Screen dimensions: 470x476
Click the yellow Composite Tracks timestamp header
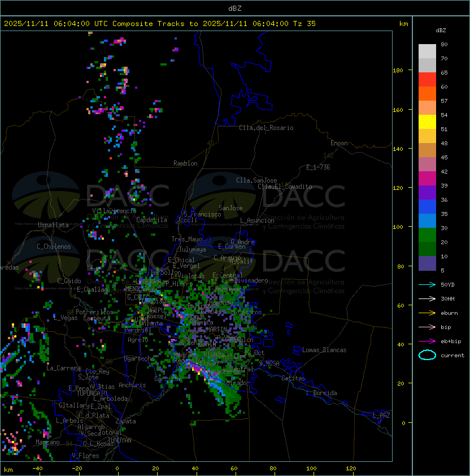160,24
